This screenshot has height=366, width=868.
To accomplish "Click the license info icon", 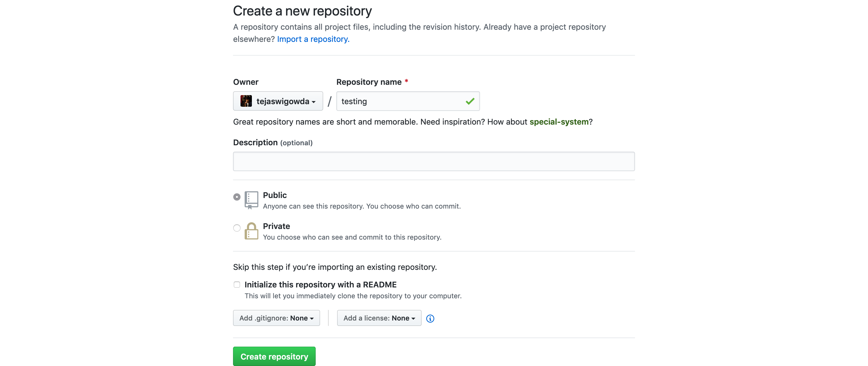I will pyautogui.click(x=430, y=318).
